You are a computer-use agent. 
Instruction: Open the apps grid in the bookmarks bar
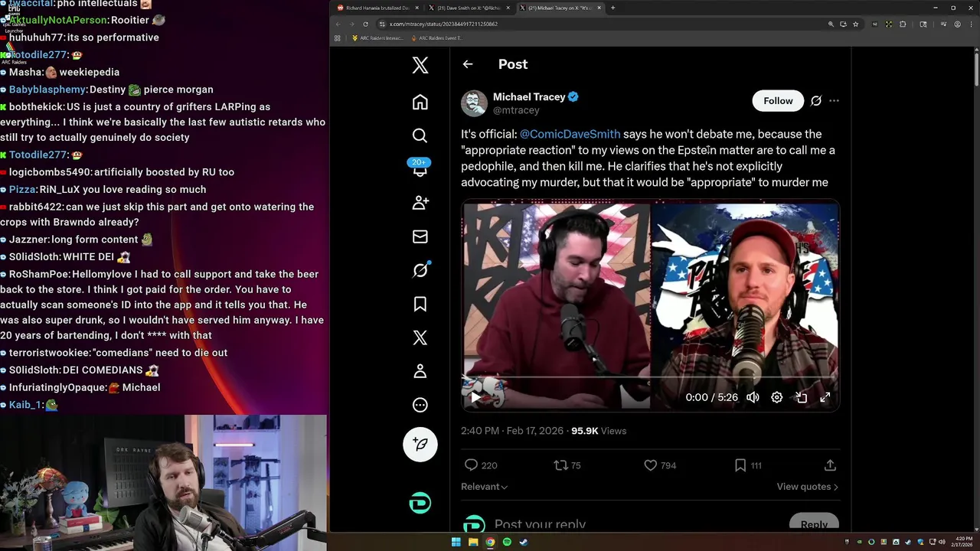click(337, 37)
